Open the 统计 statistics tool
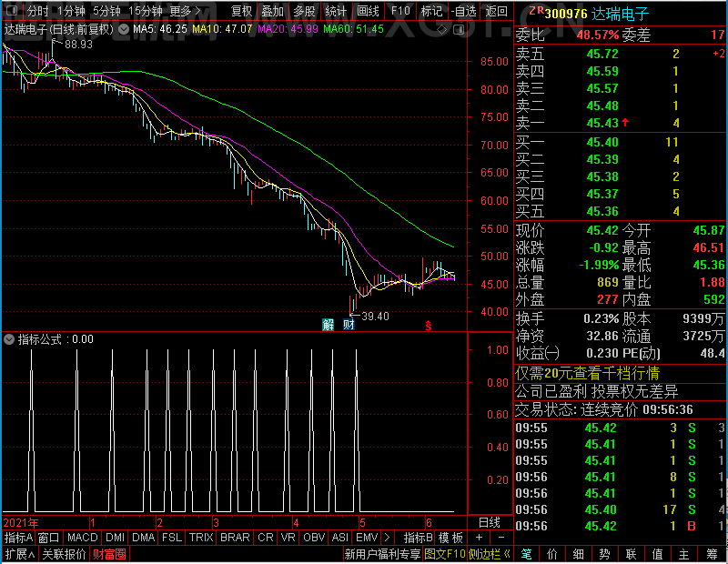Screen dimensions: 728x564 point(336,11)
